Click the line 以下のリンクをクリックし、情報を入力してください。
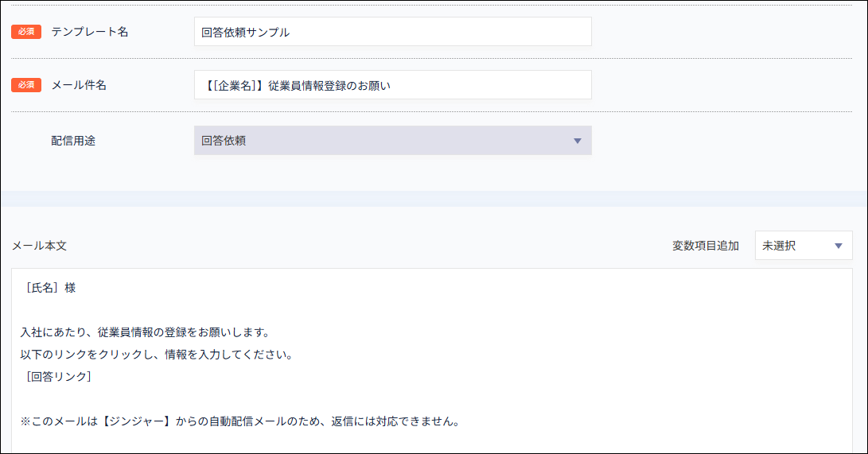868x454 pixels. (x=157, y=355)
